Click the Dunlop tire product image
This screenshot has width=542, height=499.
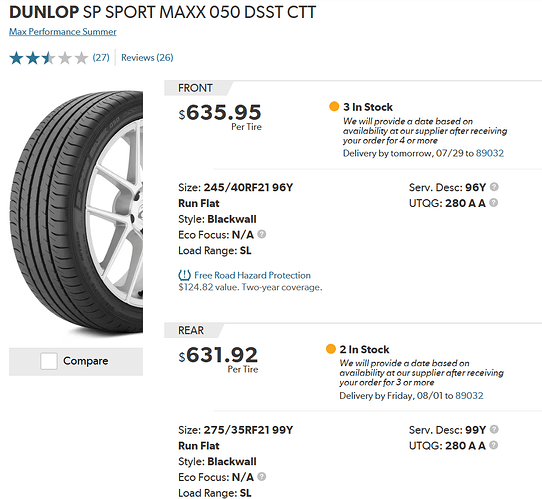click(76, 213)
